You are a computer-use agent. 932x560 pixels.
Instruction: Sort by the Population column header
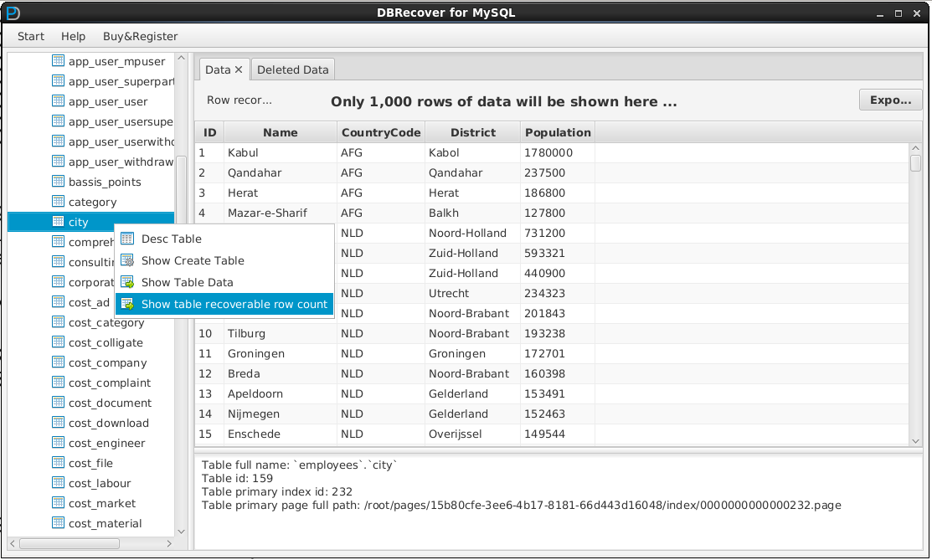(558, 132)
